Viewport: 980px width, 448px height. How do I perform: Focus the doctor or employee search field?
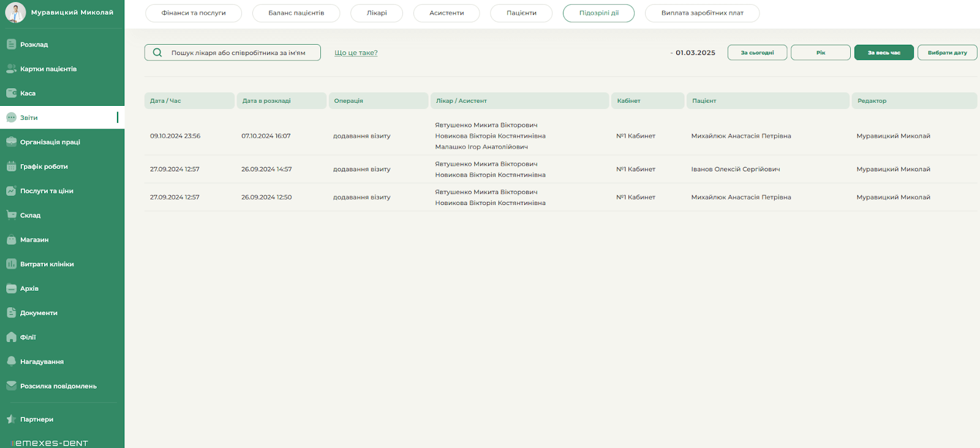click(242, 53)
